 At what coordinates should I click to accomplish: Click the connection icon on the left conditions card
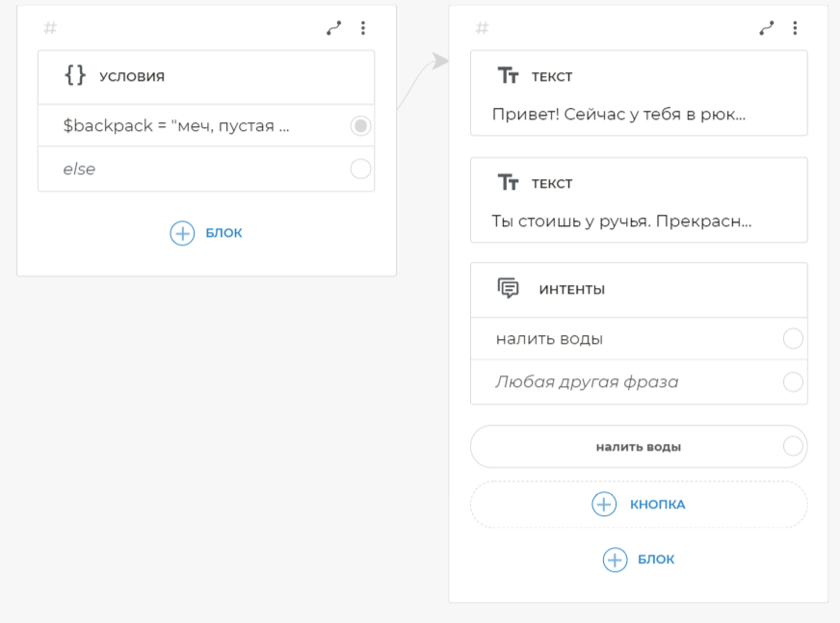[333, 29]
